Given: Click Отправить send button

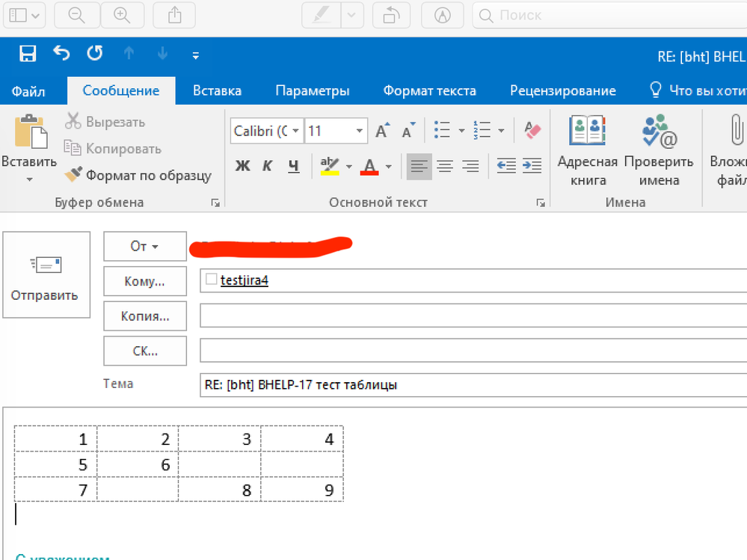Looking at the screenshot, I should [46, 274].
